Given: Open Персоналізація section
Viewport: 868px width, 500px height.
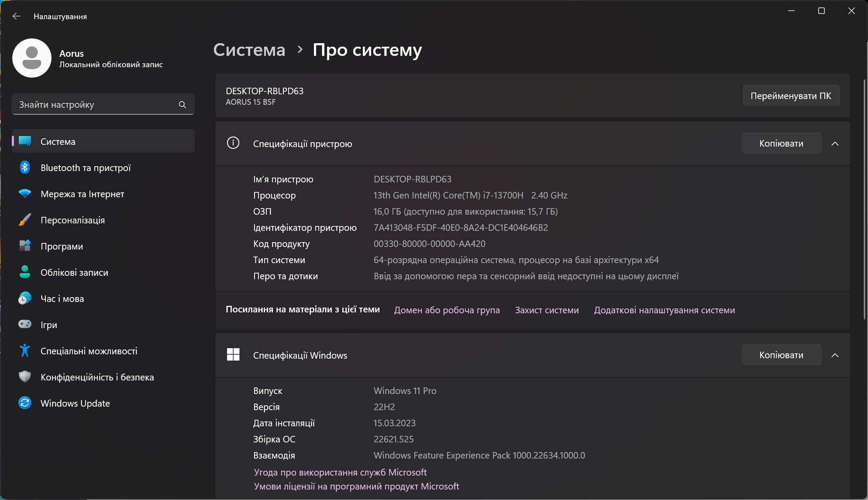Looking at the screenshot, I should tap(103, 220).
